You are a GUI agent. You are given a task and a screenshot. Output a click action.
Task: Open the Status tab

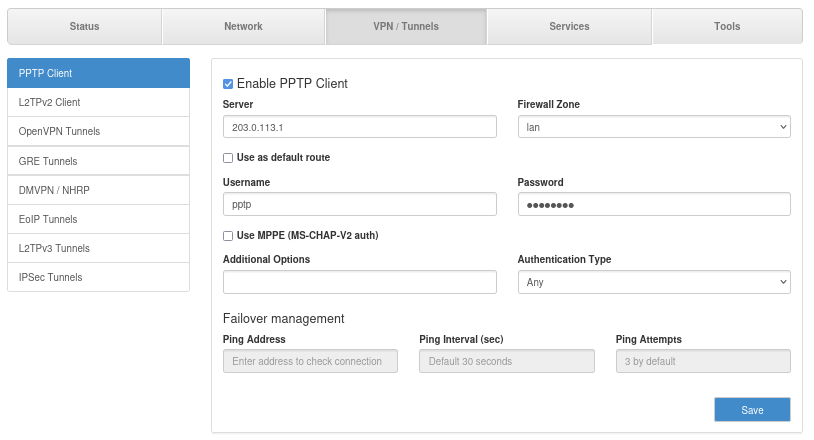point(84,27)
